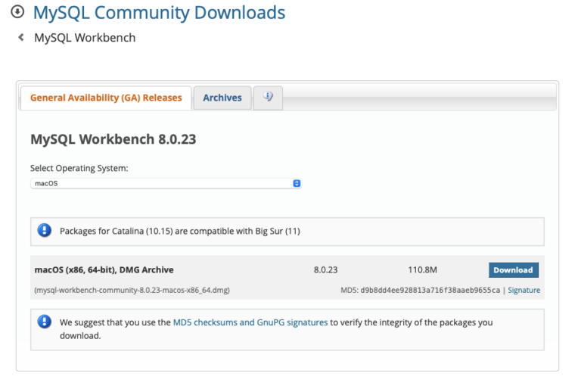This screenshot has width=581, height=392.
Task: Open MD5 checksums and GnuPG signatures link
Action: [250, 322]
